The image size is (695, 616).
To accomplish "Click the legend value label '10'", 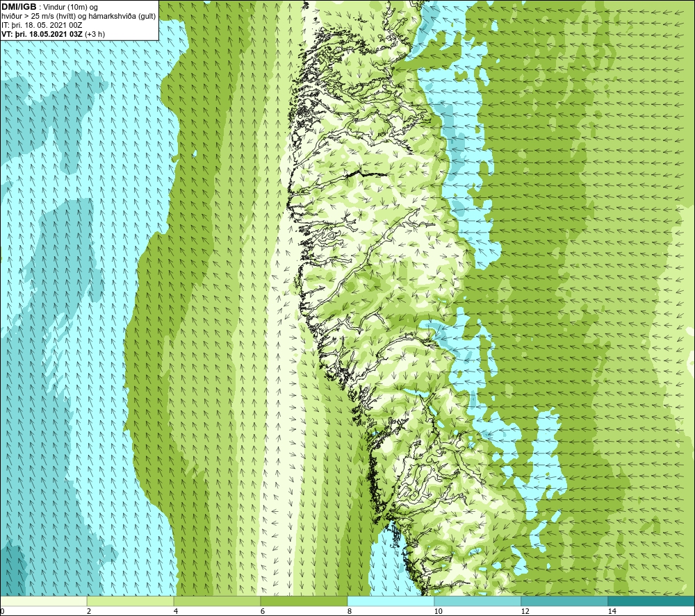I will 438,611.
